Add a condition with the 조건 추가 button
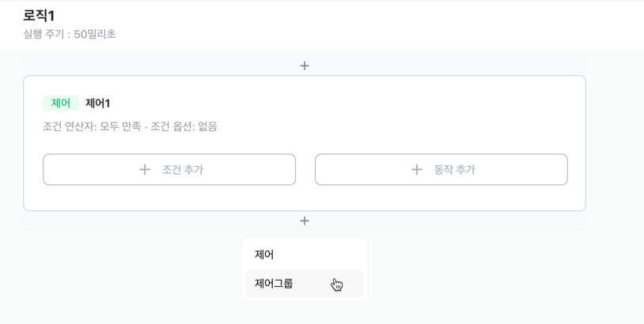 tap(169, 169)
